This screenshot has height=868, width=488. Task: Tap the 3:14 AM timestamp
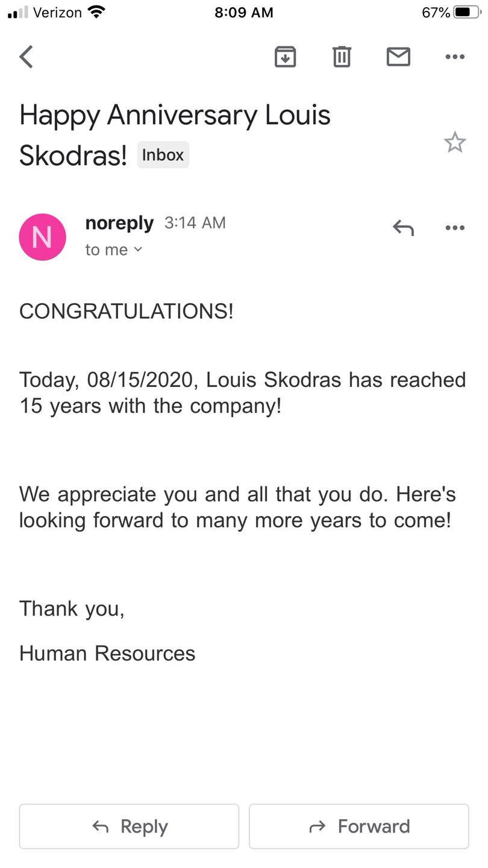195,223
